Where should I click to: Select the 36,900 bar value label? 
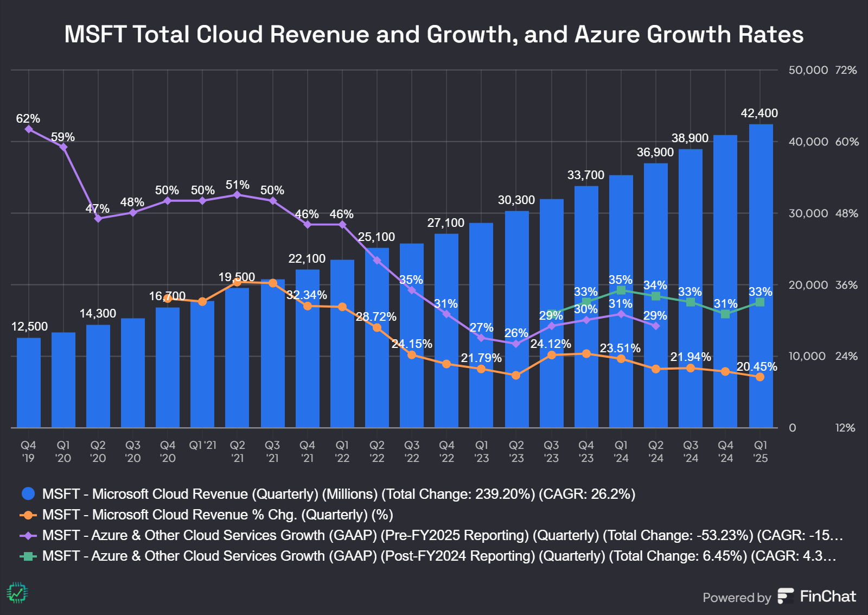[655, 152]
